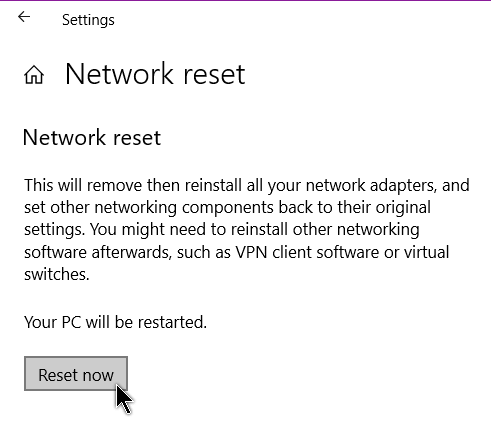Click the line starting 'settings. You might need'
Screen dimensions: 491x443
(222, 230)
